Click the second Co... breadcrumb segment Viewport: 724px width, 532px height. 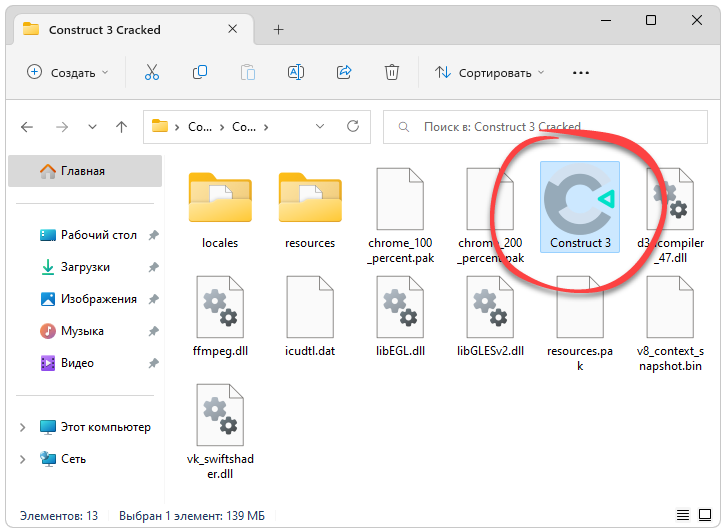[244, 127]
